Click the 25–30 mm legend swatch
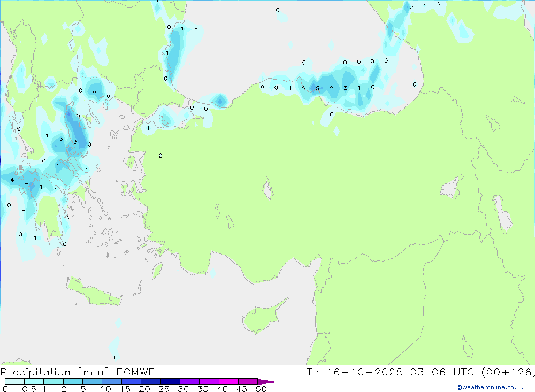The width and height of the screenshot is (535, 392). point(170,381)
